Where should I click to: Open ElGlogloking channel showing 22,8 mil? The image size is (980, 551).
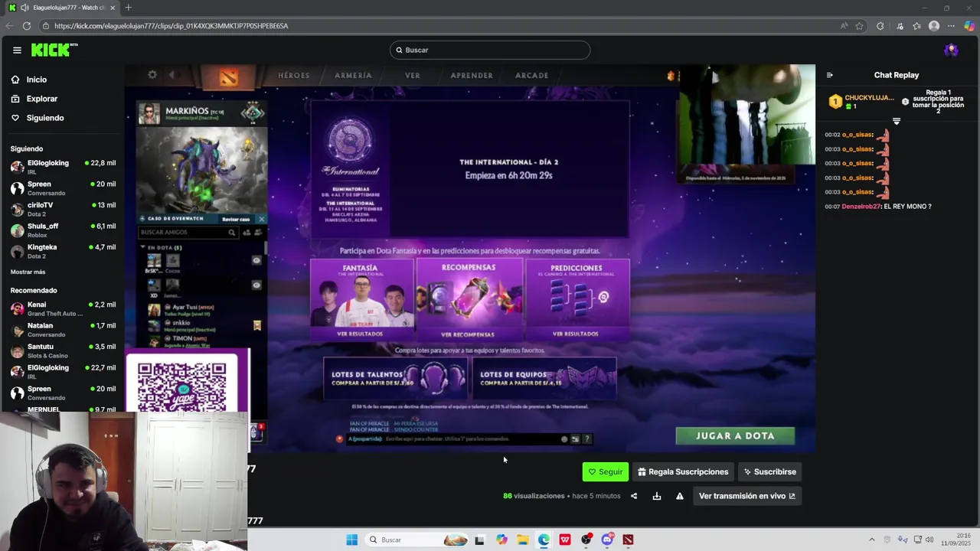pos(63,167)
